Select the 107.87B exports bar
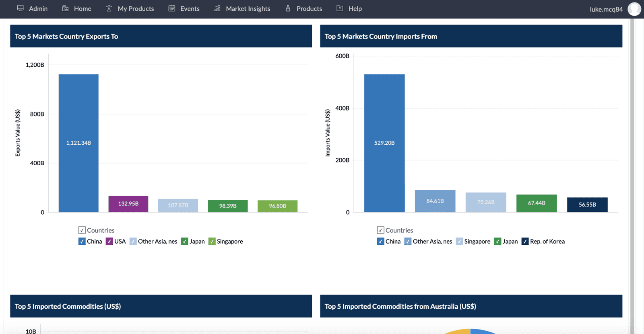The image size is (644, 334). pyautogui.click(x=178, y=205)
